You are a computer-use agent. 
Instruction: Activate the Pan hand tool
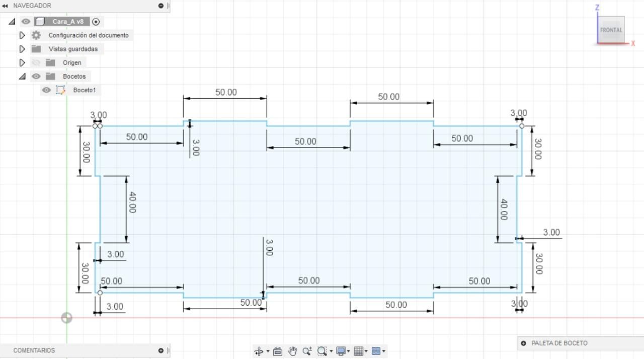tap(292, 351)
